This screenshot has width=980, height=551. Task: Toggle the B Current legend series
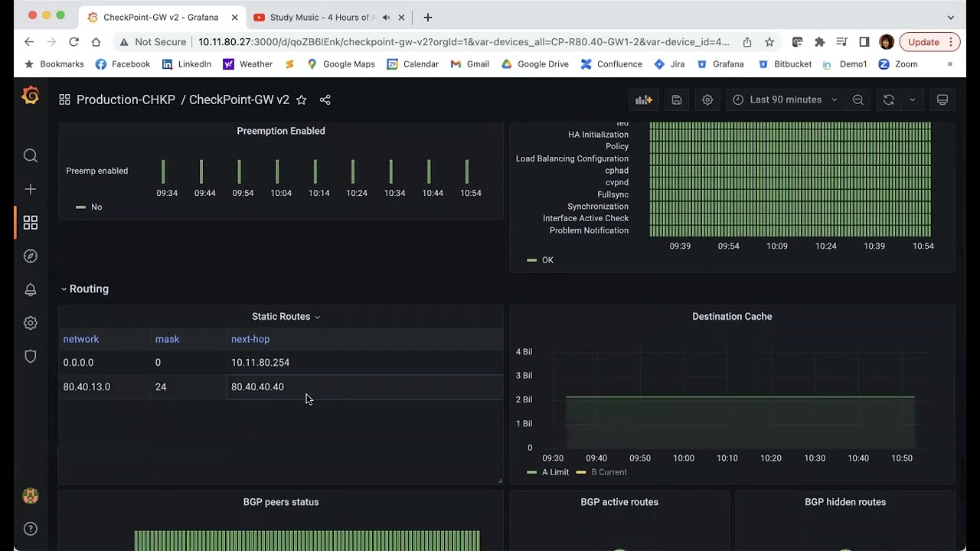(609, 472)
